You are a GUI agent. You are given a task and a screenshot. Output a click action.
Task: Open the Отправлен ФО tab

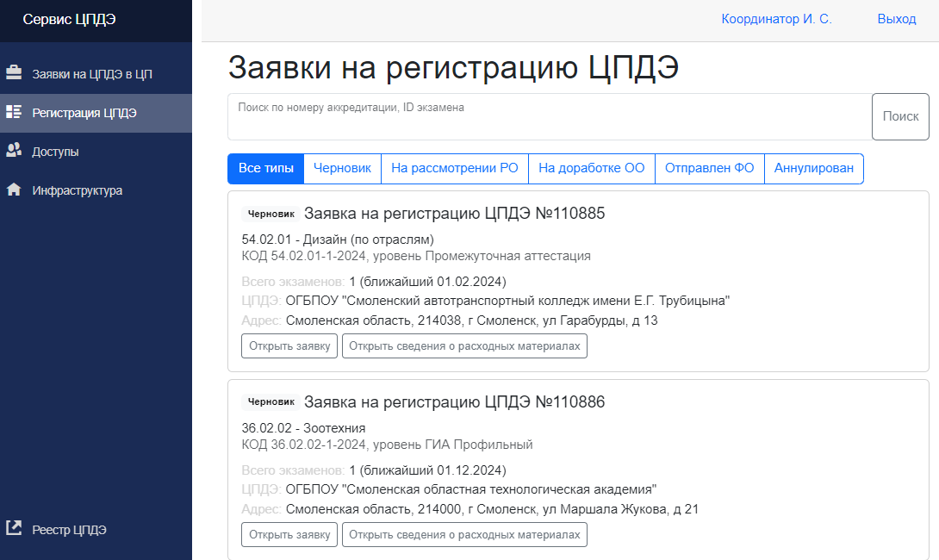pyautogui.click(x=709, y=169)
